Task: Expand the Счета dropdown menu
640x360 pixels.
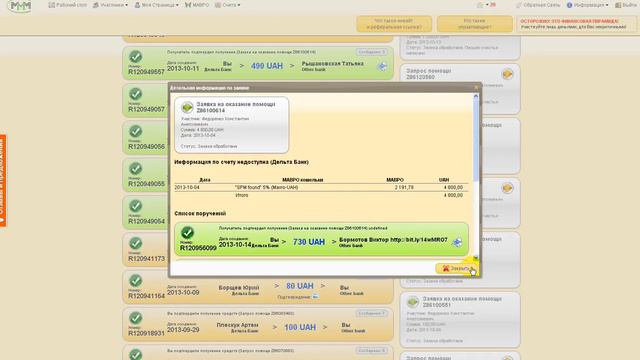Action: tap(227, 5)
